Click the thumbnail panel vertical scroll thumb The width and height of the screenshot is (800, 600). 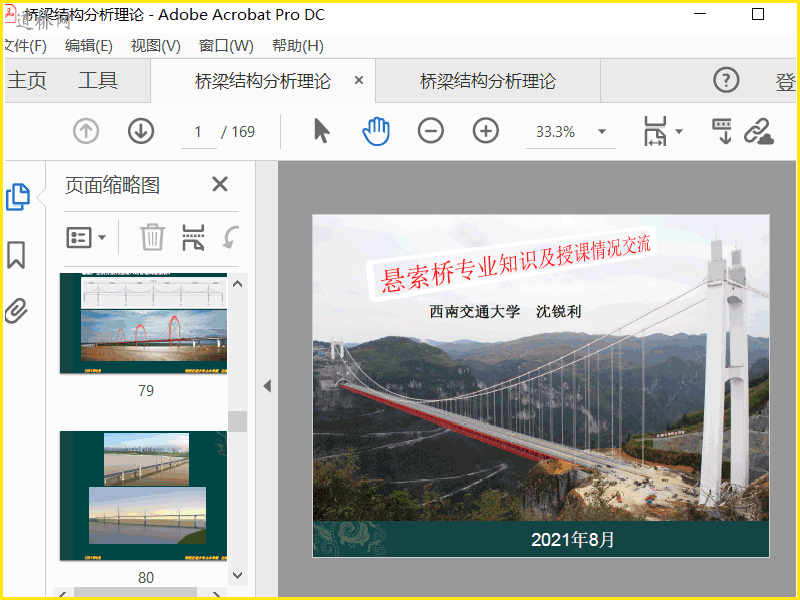tap(238, 421)
